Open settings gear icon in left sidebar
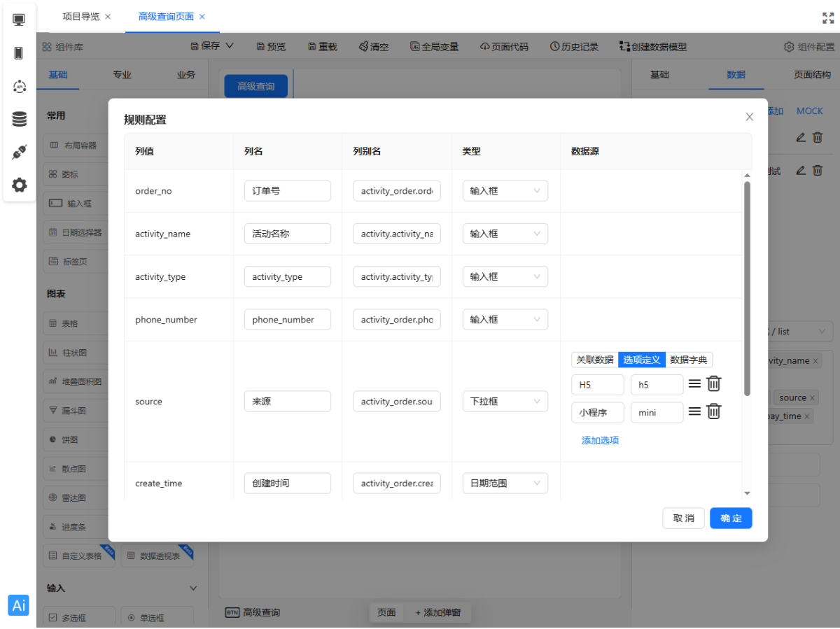The image size is (840, 629). [19, 185]
